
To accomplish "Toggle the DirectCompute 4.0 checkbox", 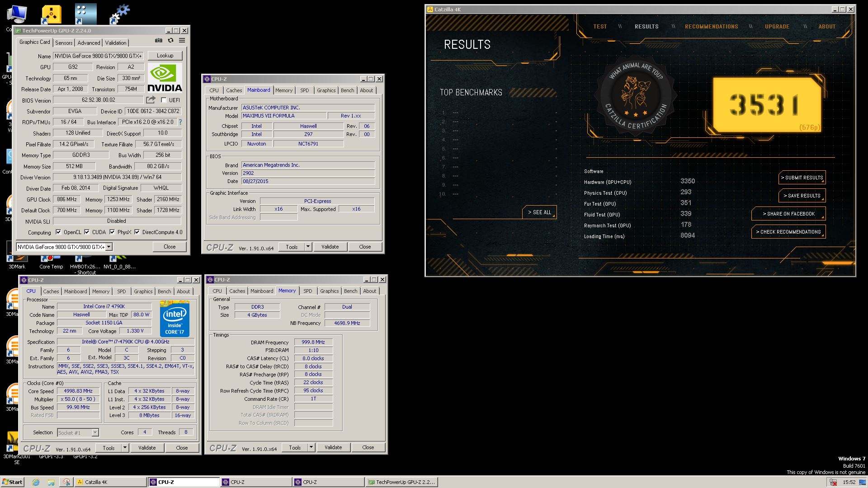I will [x=137, y=232].
